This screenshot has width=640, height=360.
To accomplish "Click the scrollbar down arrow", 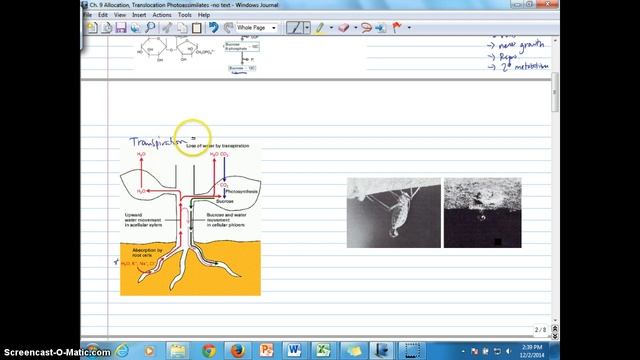I will point(555,320).
